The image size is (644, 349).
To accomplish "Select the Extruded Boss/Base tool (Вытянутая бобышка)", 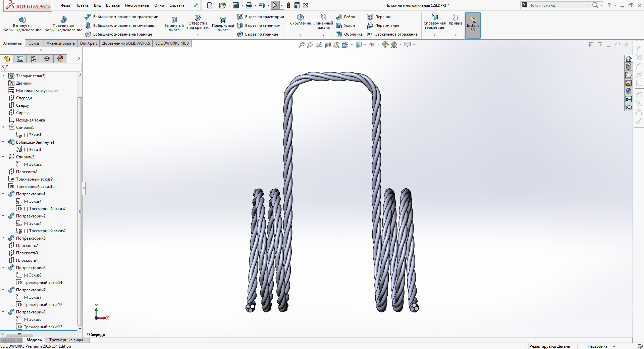I will point(22,23).
